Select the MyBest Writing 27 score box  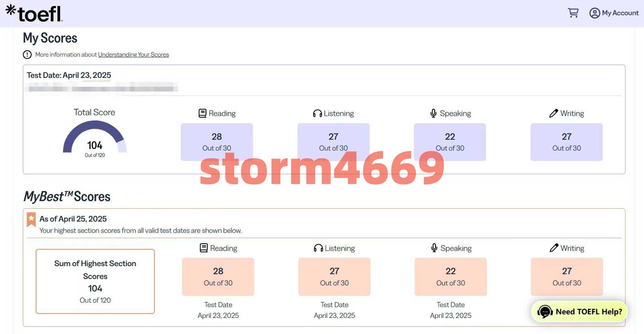click(x=567, y=277)
